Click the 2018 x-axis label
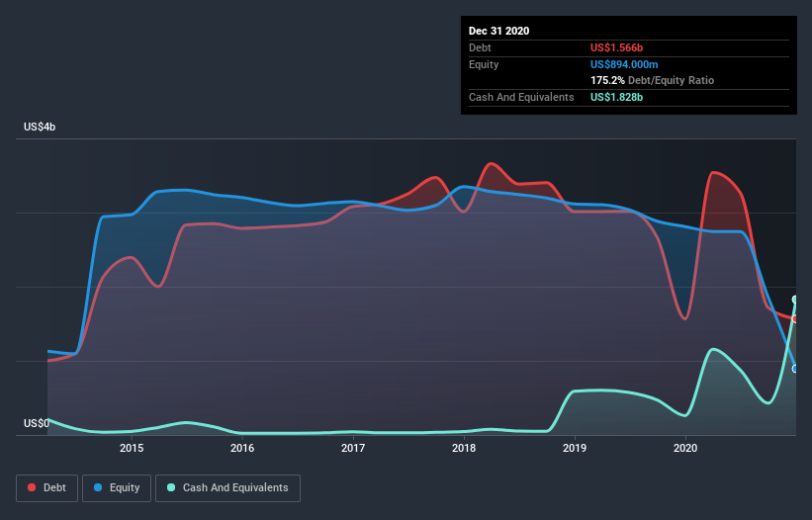Screen dimensions: 812x520 coord(464,448)
